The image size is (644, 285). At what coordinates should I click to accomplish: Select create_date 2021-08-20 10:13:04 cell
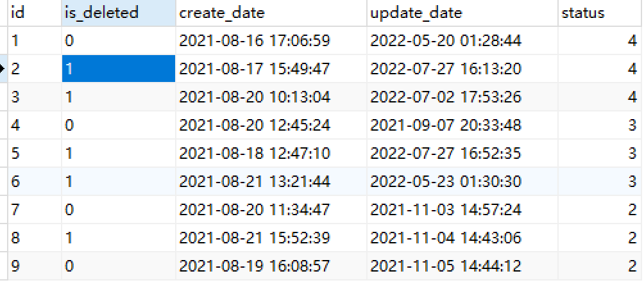(x=255, y=97)
